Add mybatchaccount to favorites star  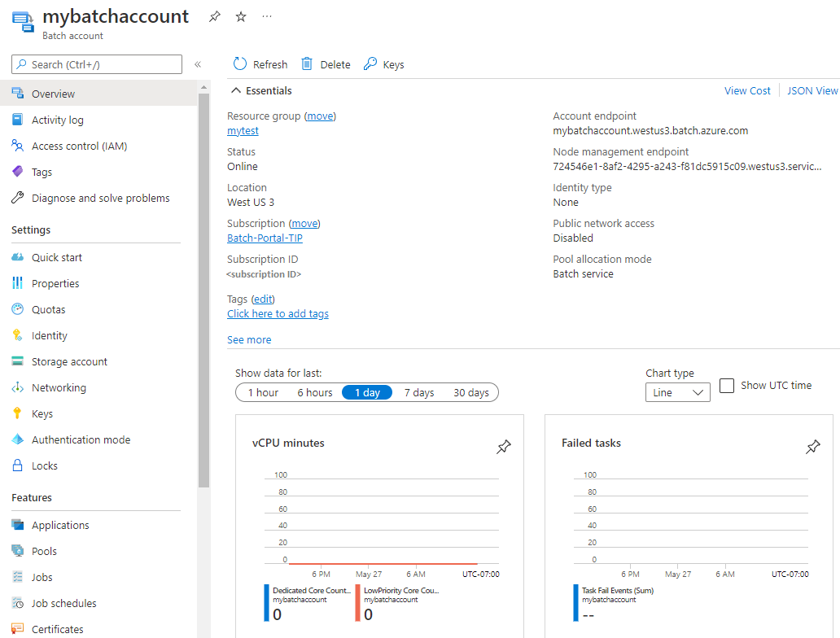(x=240, y=16)
